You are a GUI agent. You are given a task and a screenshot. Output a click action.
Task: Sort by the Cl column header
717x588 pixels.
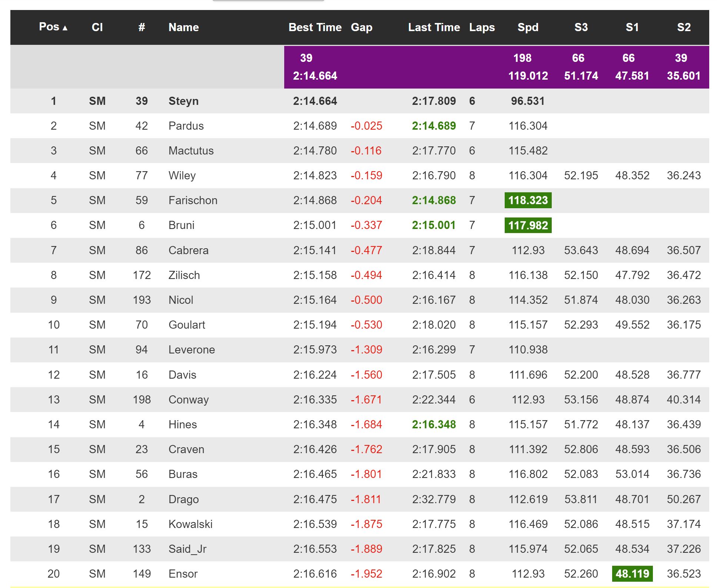tap(97, 27)
